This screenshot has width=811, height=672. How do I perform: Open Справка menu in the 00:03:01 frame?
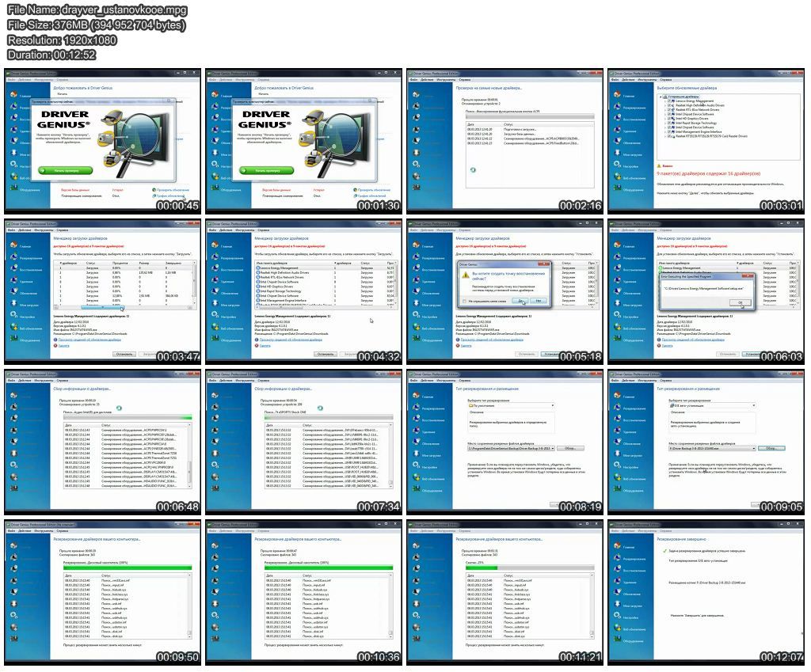coord(664,80)
